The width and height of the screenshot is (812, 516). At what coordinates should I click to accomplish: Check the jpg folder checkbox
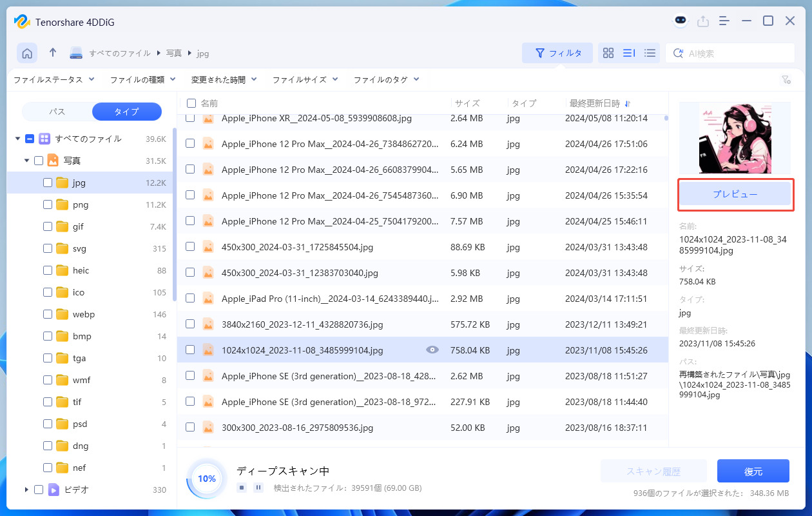[48, 183]
